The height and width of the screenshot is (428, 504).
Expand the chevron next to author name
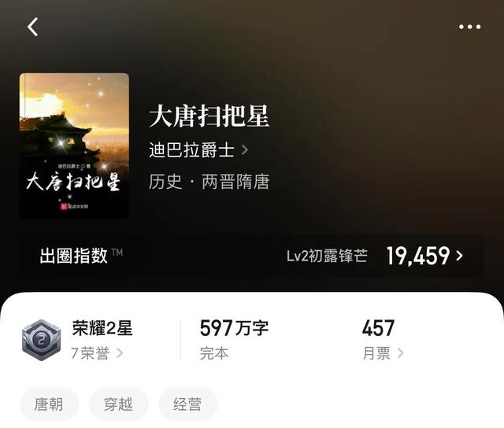[245, 150]
